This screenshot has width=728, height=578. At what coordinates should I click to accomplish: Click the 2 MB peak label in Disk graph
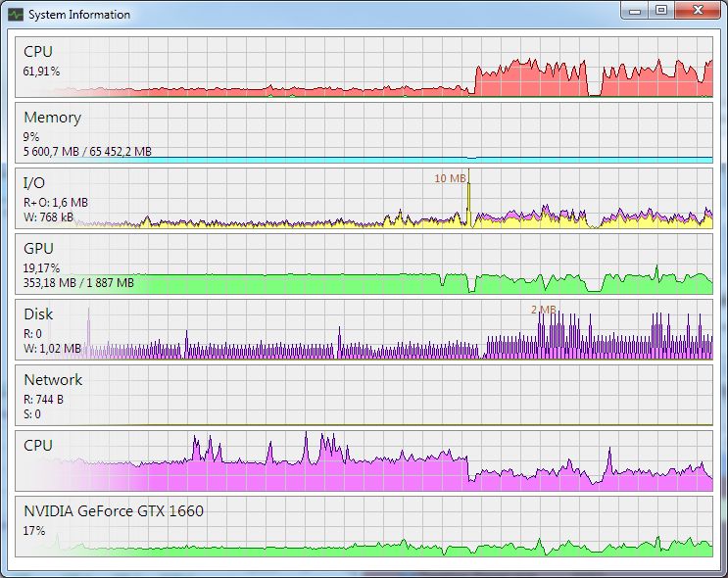tap(543, 310)
